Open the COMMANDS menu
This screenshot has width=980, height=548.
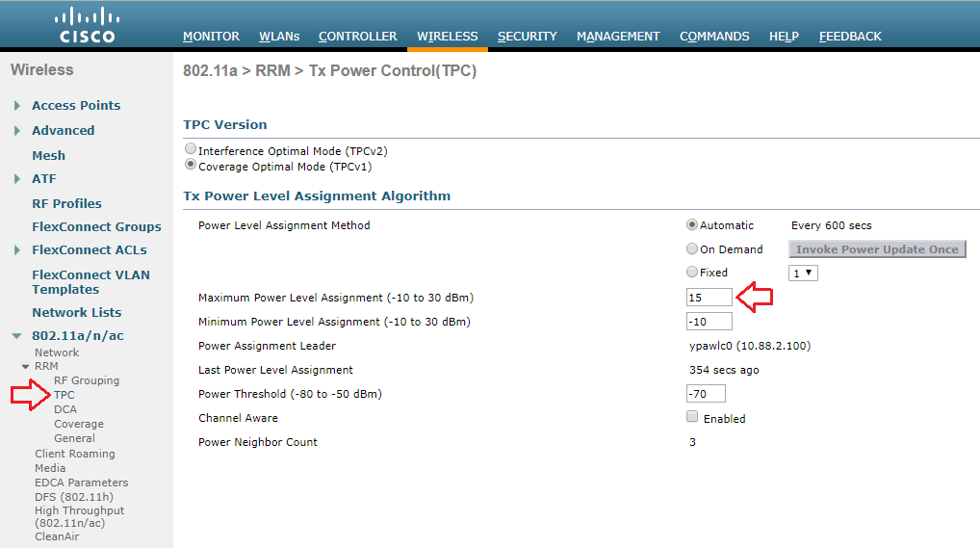point(714,37)
